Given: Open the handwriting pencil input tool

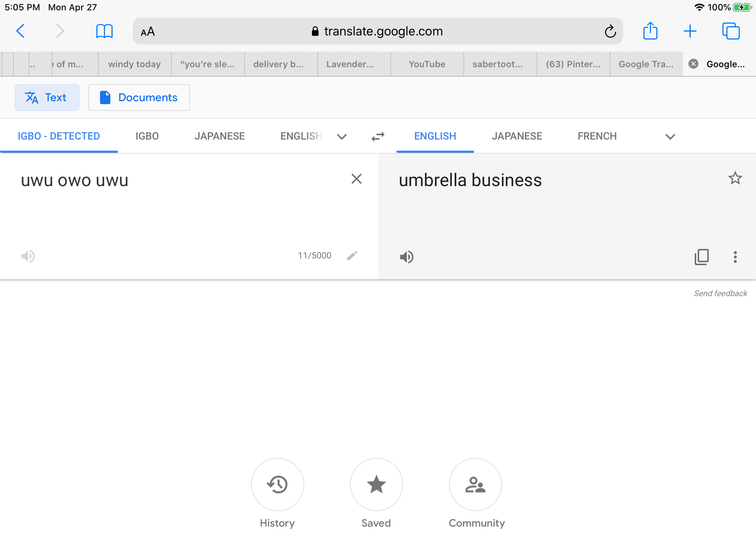Looking at the screenshot, I should [352, 256].
